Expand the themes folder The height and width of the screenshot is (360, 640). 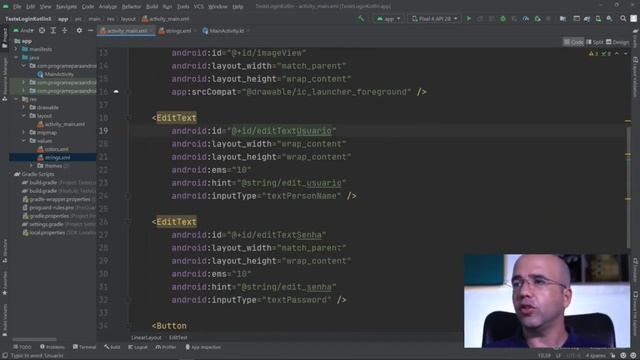coord(31,166)
